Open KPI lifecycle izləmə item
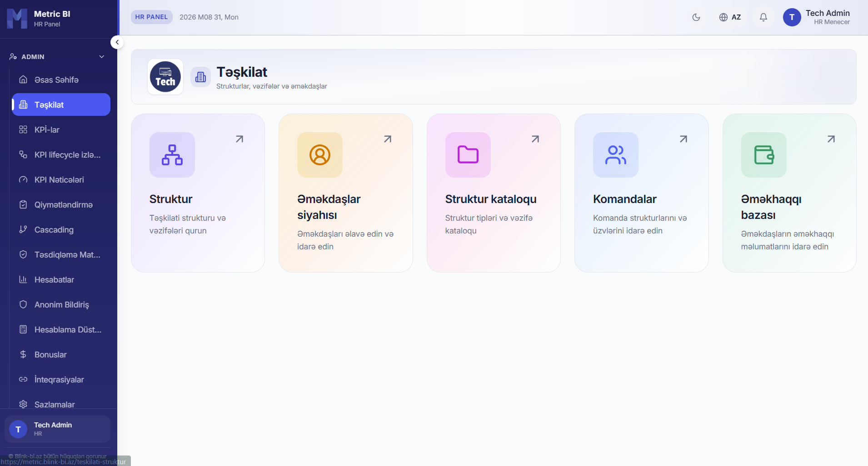This screenshot has width=868, height=466. pos(61,155)
